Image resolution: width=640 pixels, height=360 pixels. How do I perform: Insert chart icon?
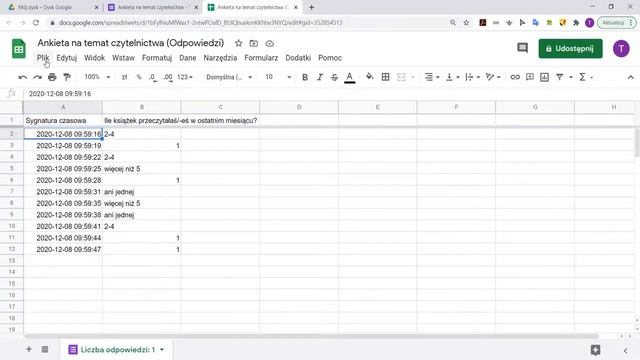544,77
